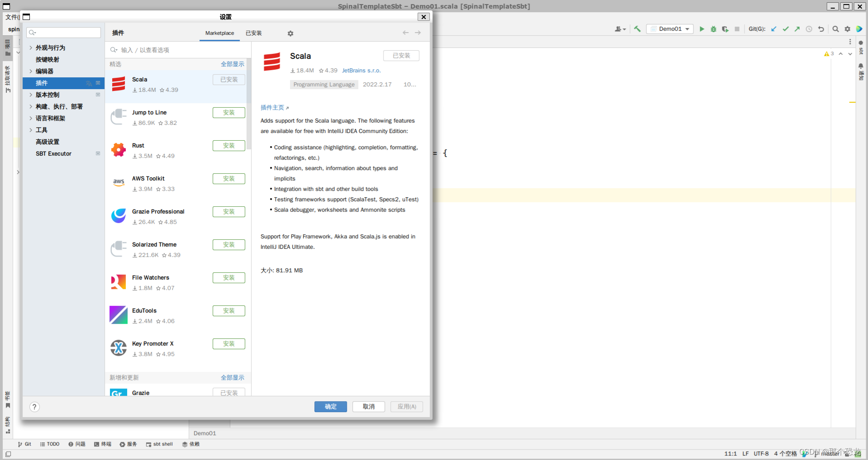868x460 pixels.
Task: Click the Debug bug icon
Action: coord(713,29)
